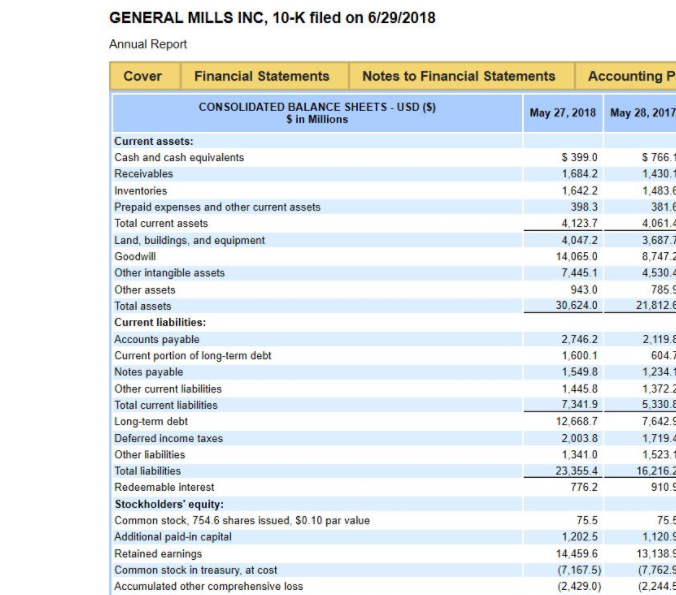Viewport: 676px width, 595px height.
Task: Click the May 28, 2017 column header
Action: click(x=641, y=113)
